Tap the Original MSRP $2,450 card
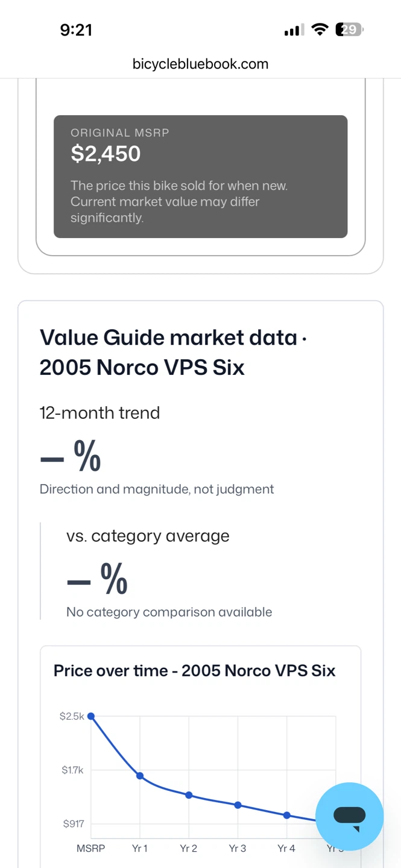This screenshot has height=868, width=401. point(200,176)
